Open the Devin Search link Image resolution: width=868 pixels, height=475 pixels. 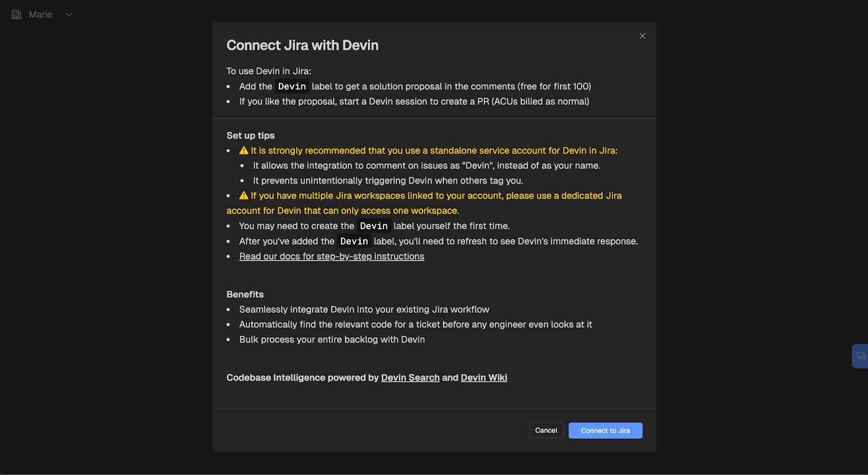410,378
